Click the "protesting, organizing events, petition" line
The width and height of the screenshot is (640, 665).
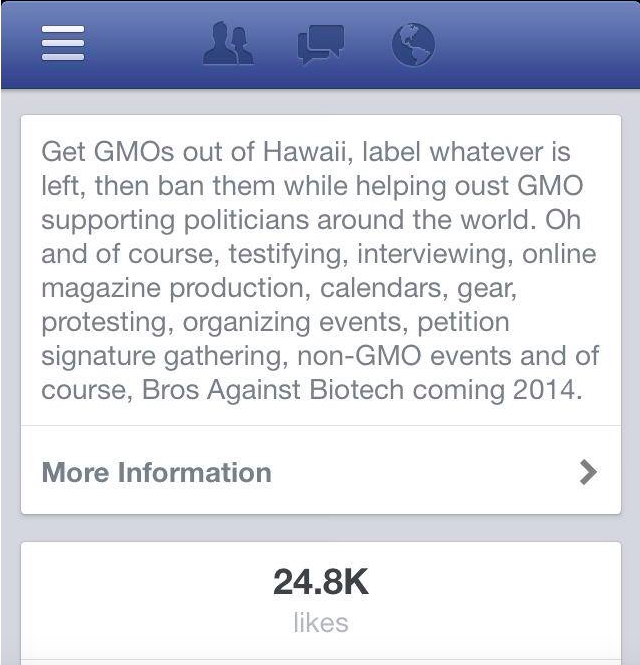274,322
